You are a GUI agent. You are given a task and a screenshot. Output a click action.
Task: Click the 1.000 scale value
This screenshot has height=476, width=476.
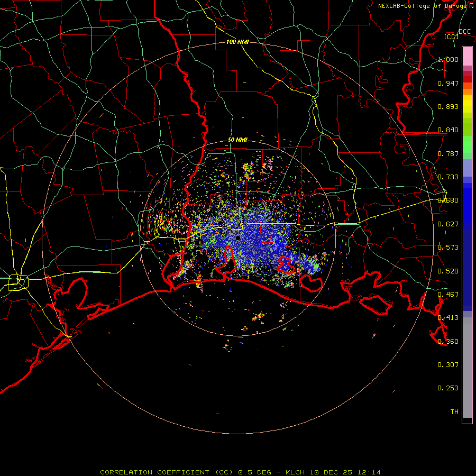point(448,59)
